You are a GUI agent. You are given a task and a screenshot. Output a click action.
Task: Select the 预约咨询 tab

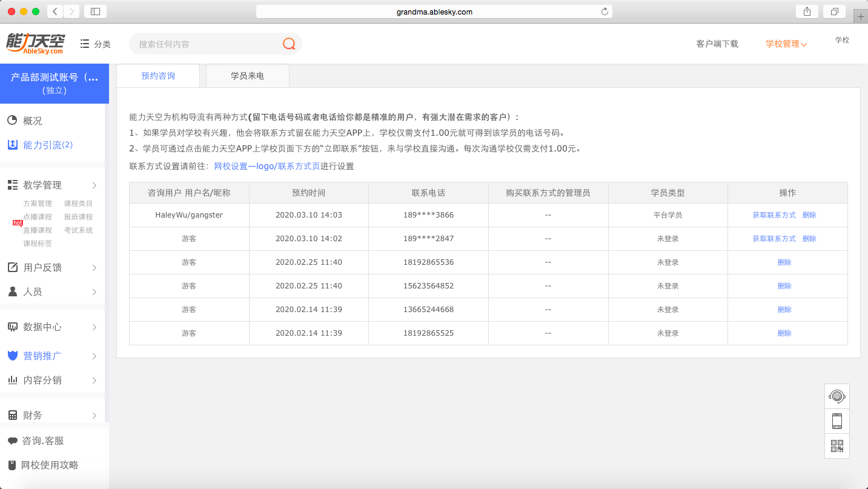(157, 76)
